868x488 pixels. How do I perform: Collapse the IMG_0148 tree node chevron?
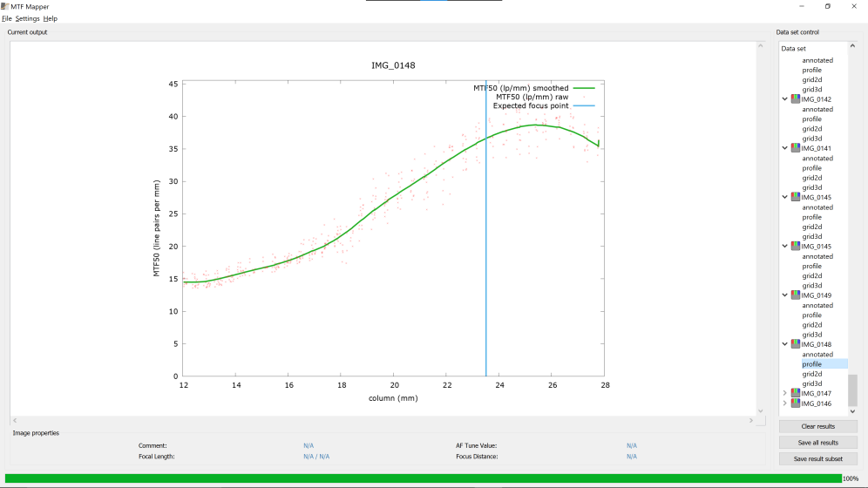784,344
